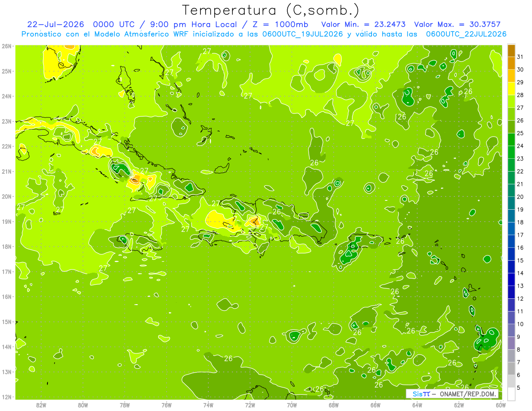This screenshot has width=532, height=411.
Task: Pick the blue color bar segment between 15 and 16
Action: [511, 254]
